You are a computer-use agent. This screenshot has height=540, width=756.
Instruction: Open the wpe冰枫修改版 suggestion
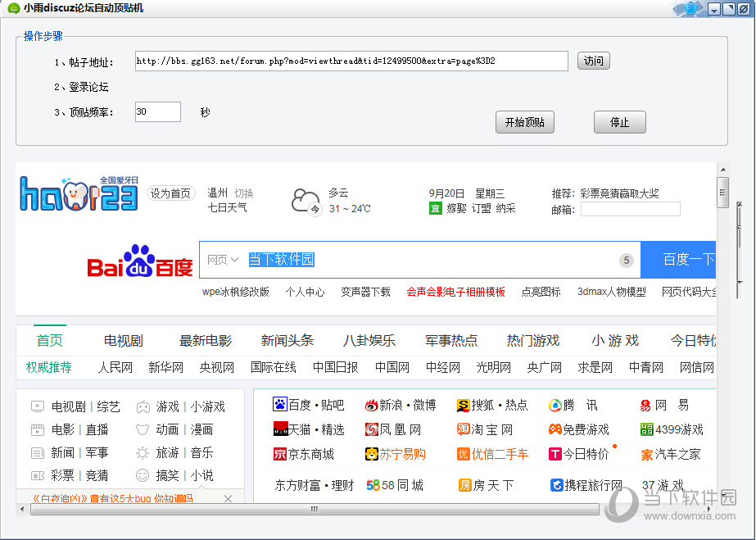click(235, 292)
